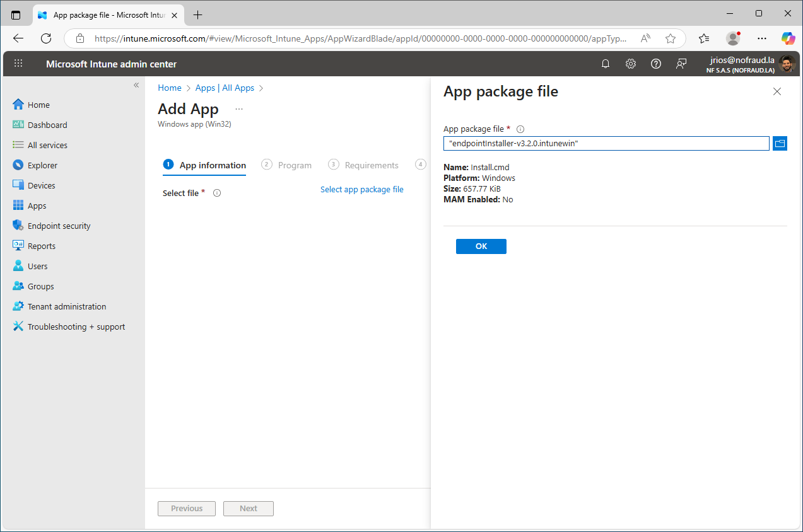The height and width of the screenshot is (532, 803).
Task: Open the Feedback icon in header
Action: pyautogui.click(x=681, y=64)
